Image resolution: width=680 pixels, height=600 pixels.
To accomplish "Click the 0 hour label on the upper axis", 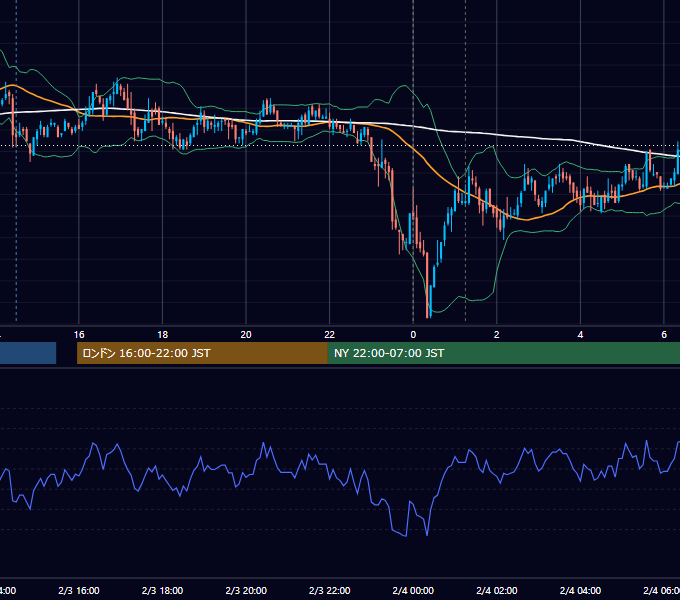I will click(x=413, y=335).
